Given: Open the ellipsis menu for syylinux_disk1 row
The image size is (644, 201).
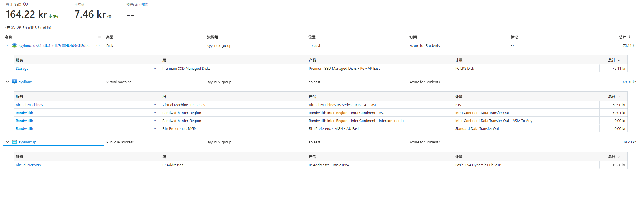Looking at the screenshot, I should coord(98,45).
